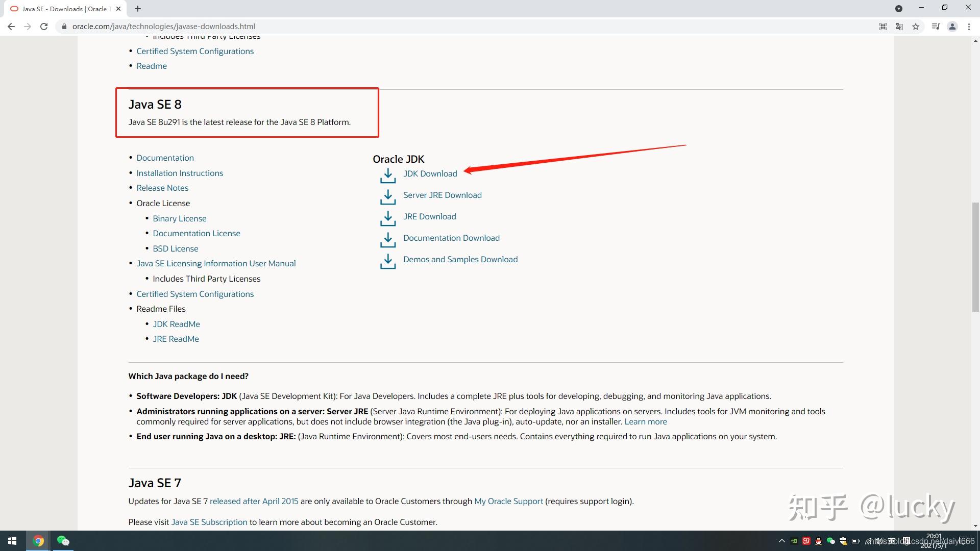This screenshot has height=551, width=980.
Task: Go back with the browser back arrow
Action: [x=11, y=27]
